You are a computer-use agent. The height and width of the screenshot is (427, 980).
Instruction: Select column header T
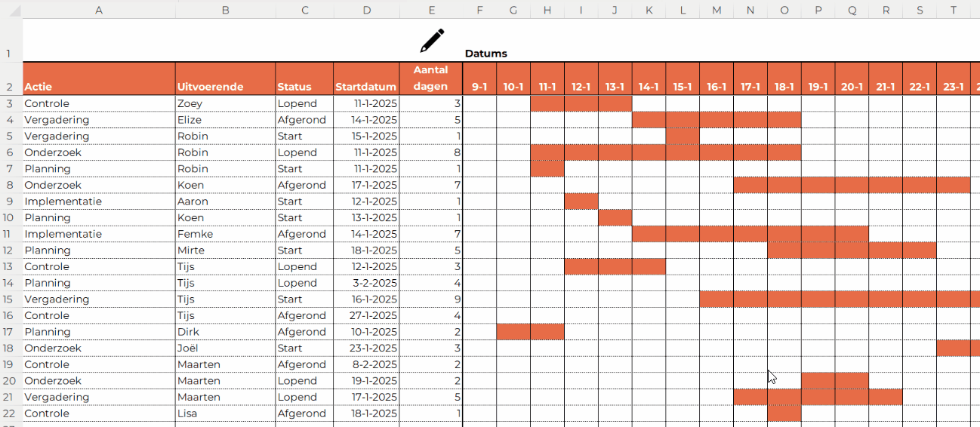pyautogui.click(x=954, y=10)
